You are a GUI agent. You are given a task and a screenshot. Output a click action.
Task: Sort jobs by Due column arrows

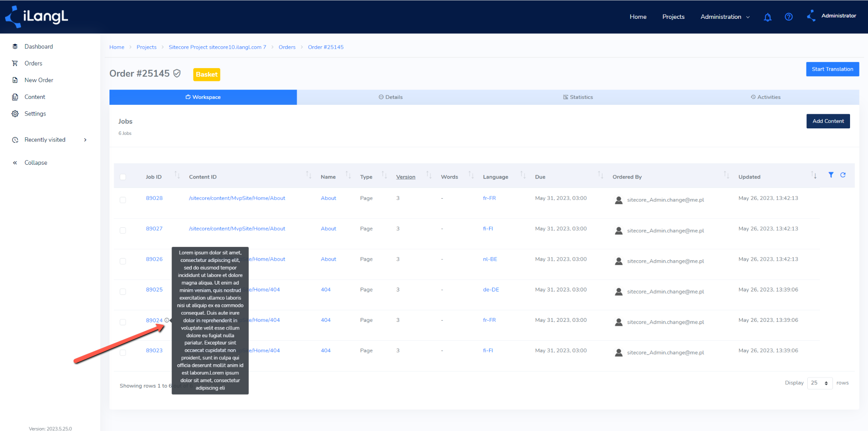tap(600, 175)
